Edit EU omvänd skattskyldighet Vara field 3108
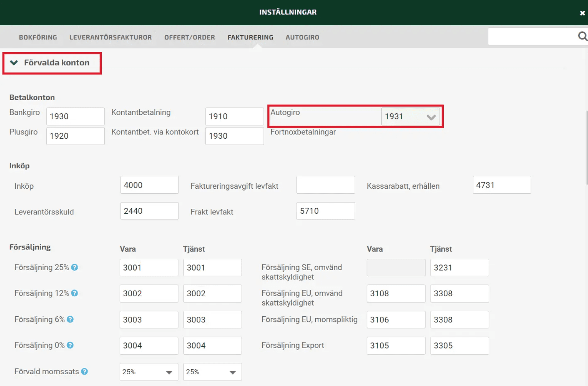 396,293
